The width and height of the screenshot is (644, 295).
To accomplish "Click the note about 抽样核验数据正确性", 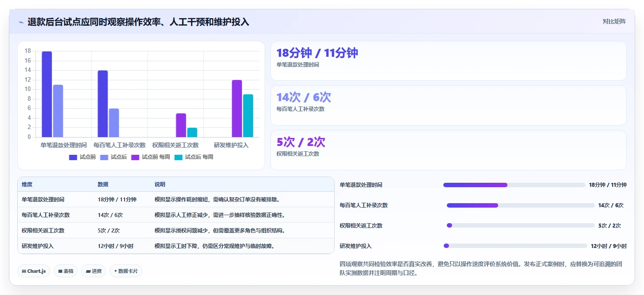I will click(x=220, y=215).
